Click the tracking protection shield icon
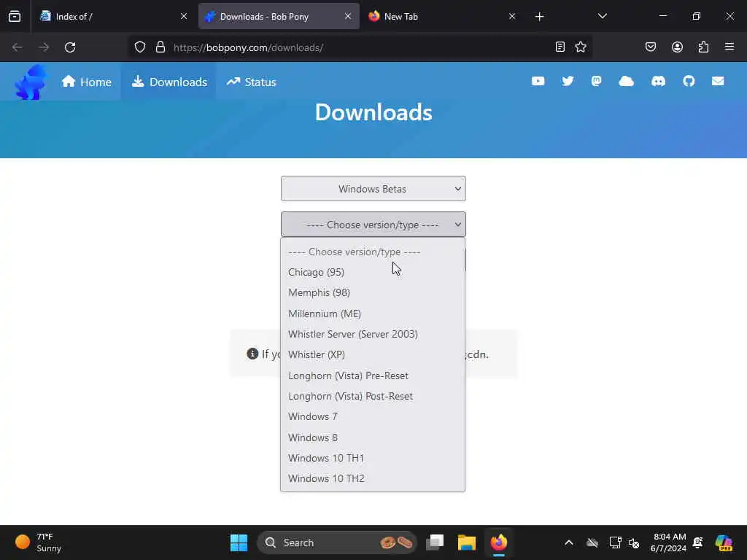The image size is (747, 560). [x=139, y=47]
